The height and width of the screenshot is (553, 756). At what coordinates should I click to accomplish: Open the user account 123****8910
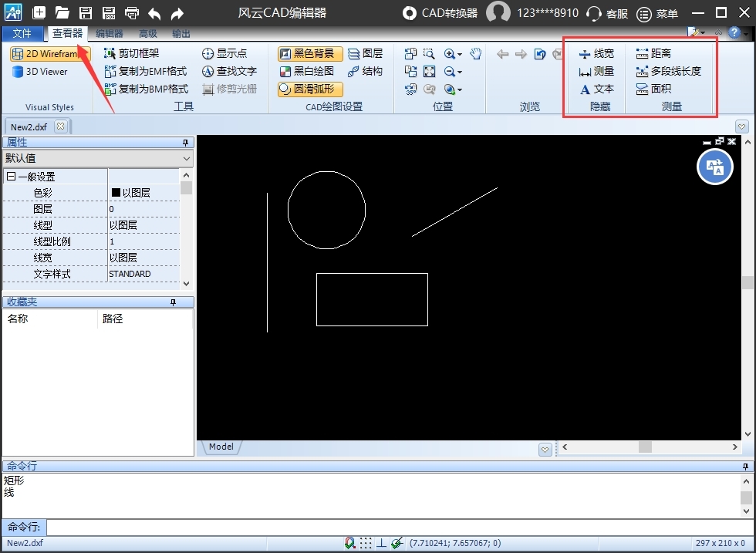(x=532, y=12)
